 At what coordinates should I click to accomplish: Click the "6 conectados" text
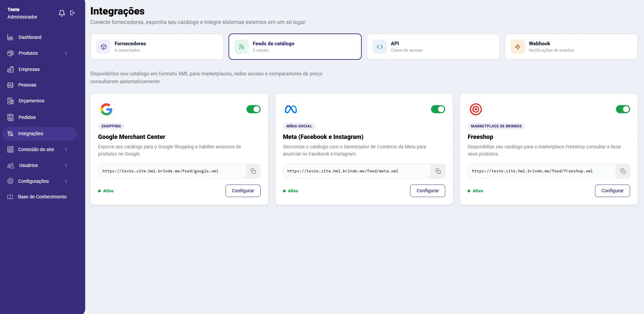(x=127, y=50)
